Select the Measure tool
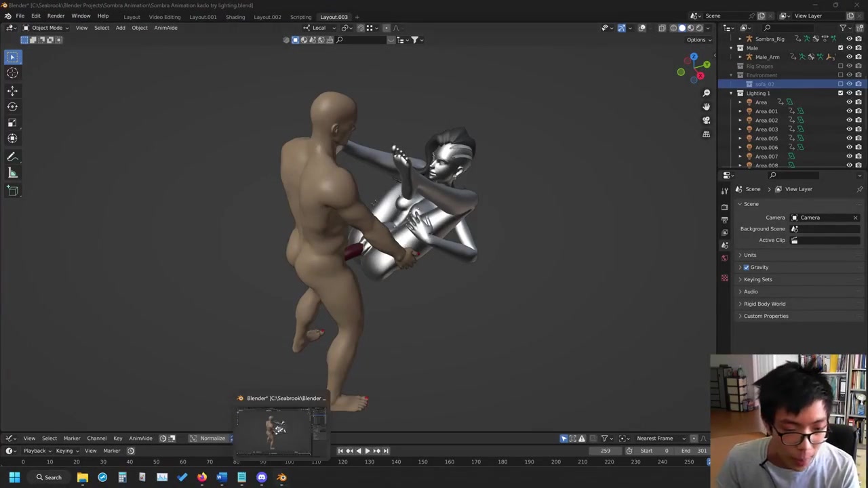The image size is (868, 488). coord(12,173)
